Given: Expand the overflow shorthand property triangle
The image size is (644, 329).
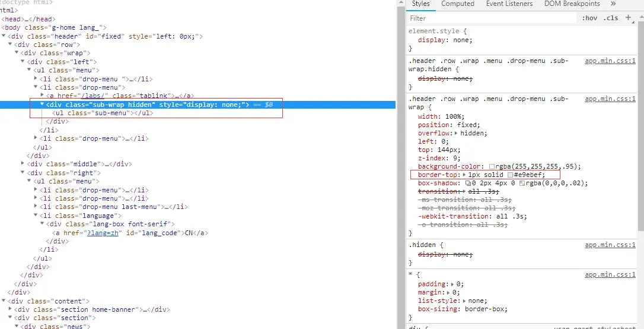Looking at the screenshot, I should [457, 133].
